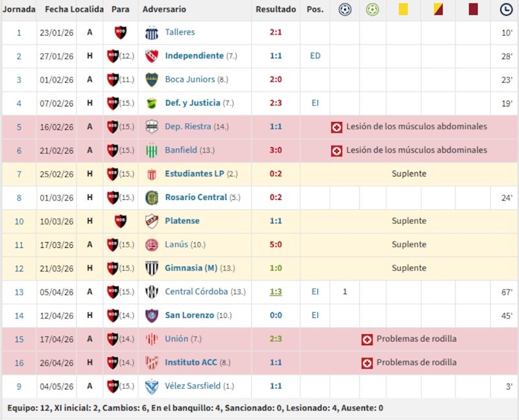519x420 pixels.
Task: Click the 5:0 result against Lanús
Action: [x=276, y=245]
